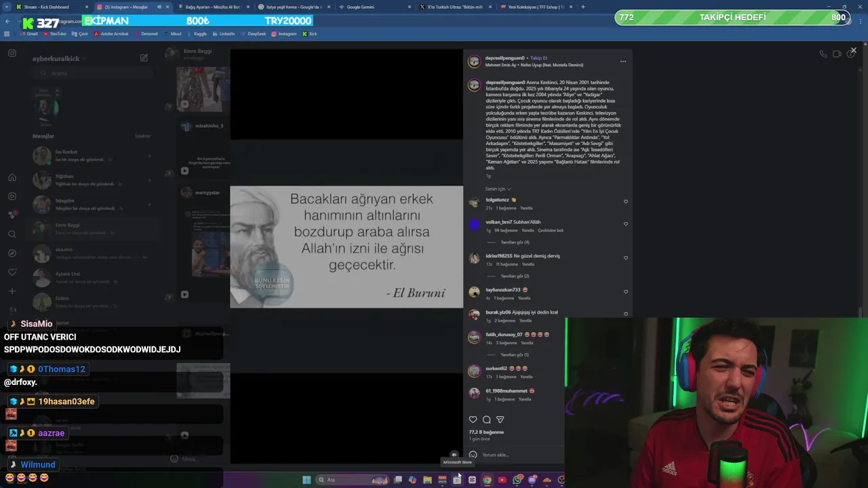868x488 pixels.
Task: Like tolgatuncz's comment with its heart
Action: point(625,201)
